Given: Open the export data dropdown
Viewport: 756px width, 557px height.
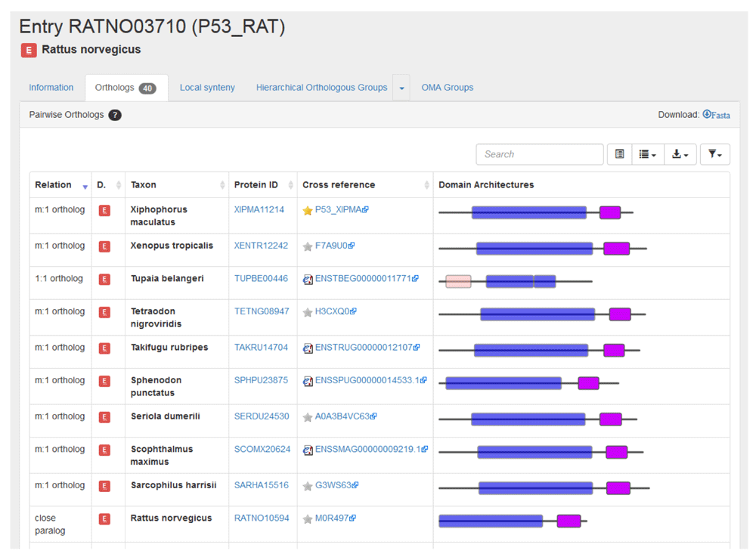Looking at the screenshot, I should click(x=680, y=154).
